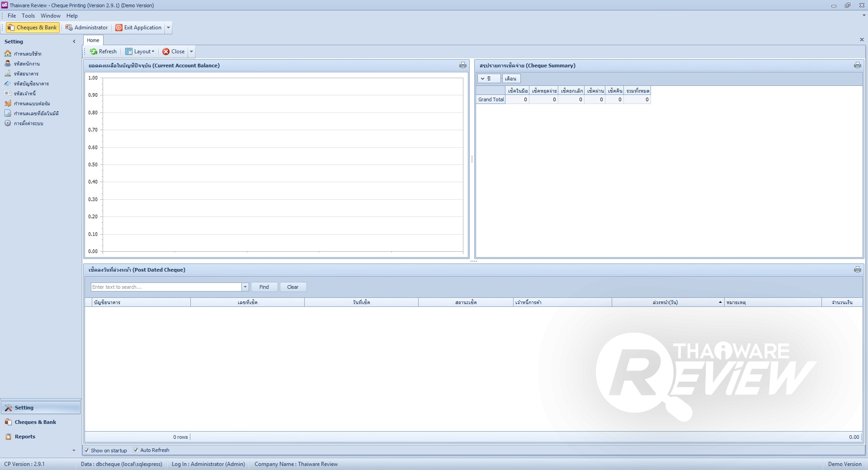Viewport: 868px width, 470px height.
Task: Open the Layout dropdown menu
Action: click(140, 52)
